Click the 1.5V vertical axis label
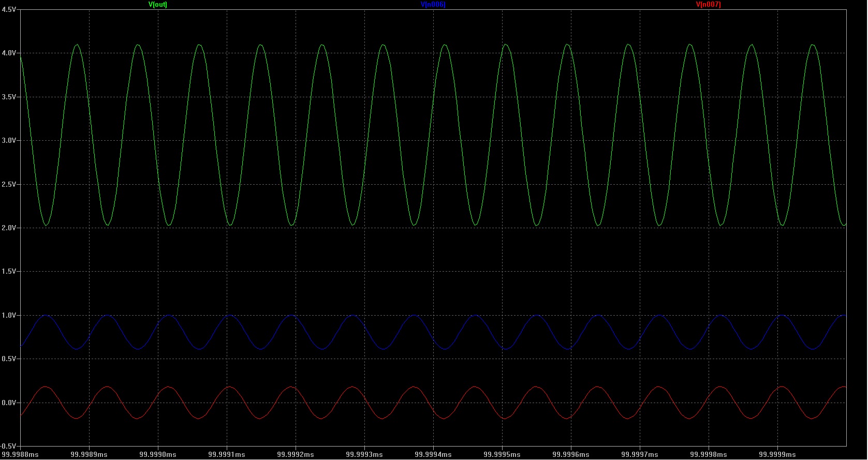868x460 pixels. [x=9, y=271]
